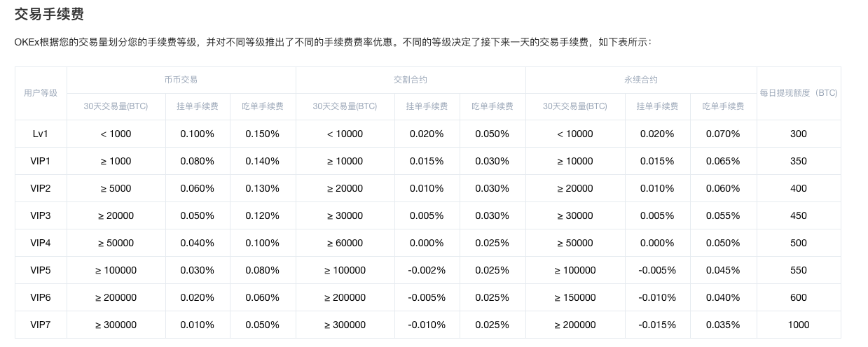Select the 用户等级 column header

[41, 93]
